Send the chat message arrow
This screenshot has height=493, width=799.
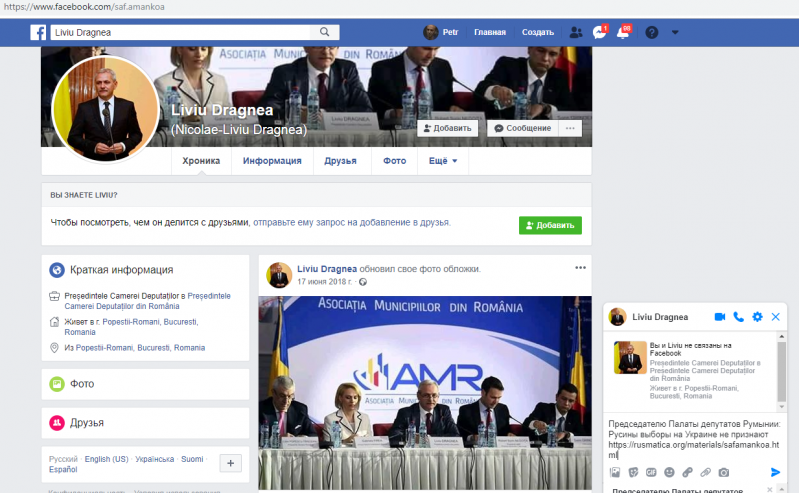pyautogui.click(x=775, y=472)
